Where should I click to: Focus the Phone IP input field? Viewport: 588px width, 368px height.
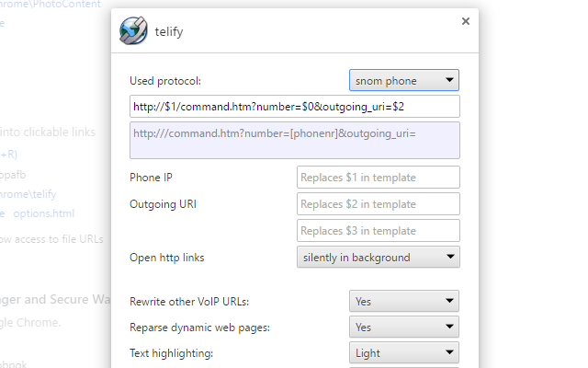[378, 178]
